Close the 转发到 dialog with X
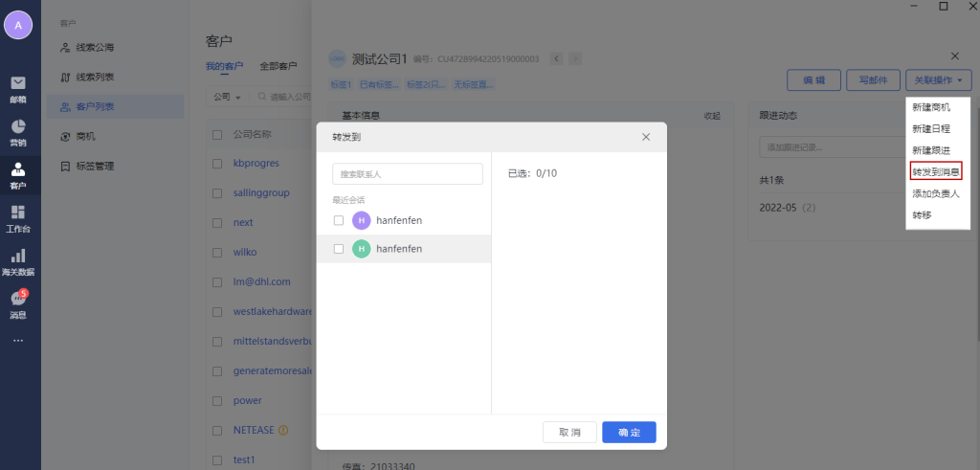 [x=646, y=137]
